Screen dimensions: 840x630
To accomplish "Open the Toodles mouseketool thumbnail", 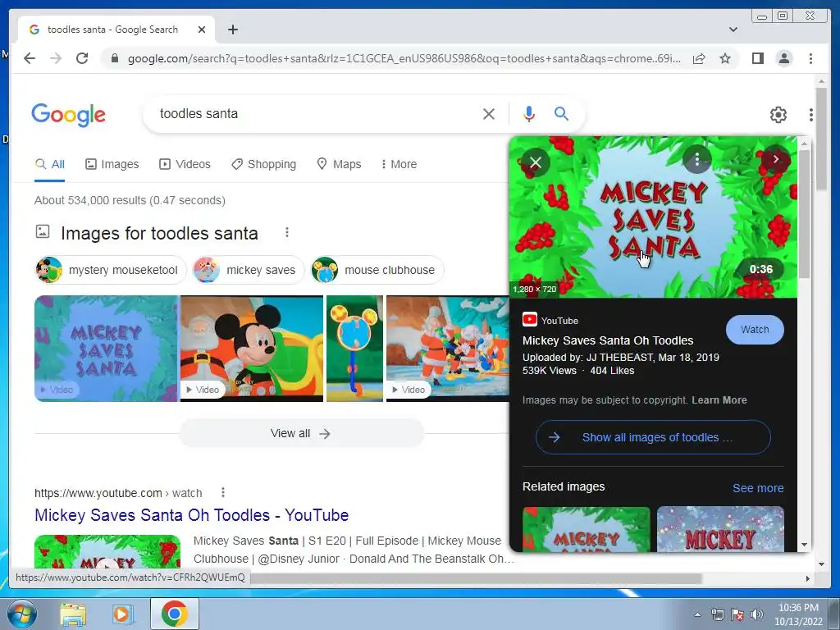I will [354, 348].
